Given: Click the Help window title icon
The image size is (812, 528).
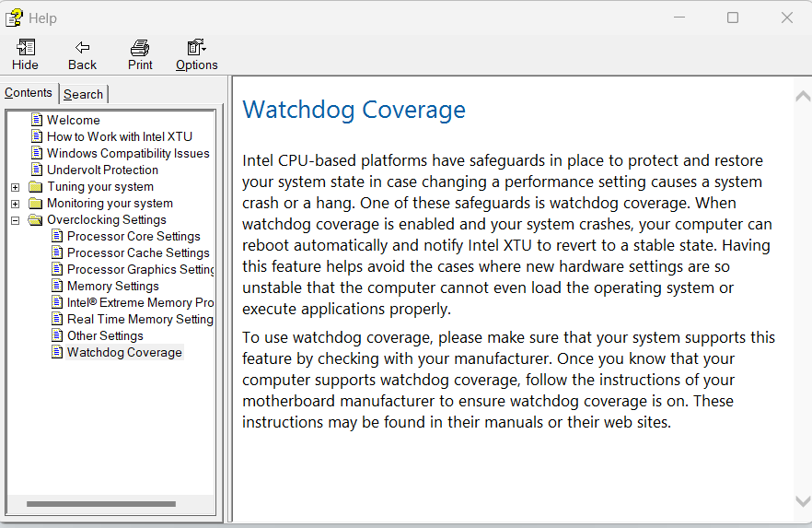Looking at the screenshot, I should [14, 18].
